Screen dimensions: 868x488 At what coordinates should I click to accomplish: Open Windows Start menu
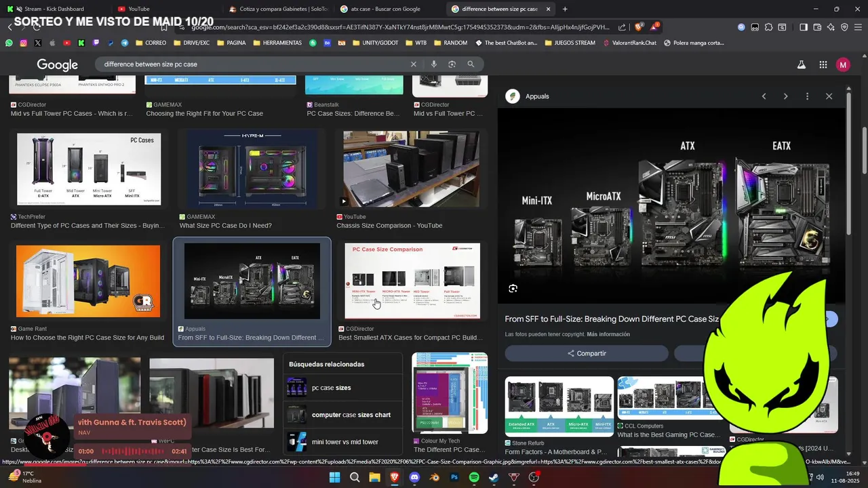tap(334, 477)
